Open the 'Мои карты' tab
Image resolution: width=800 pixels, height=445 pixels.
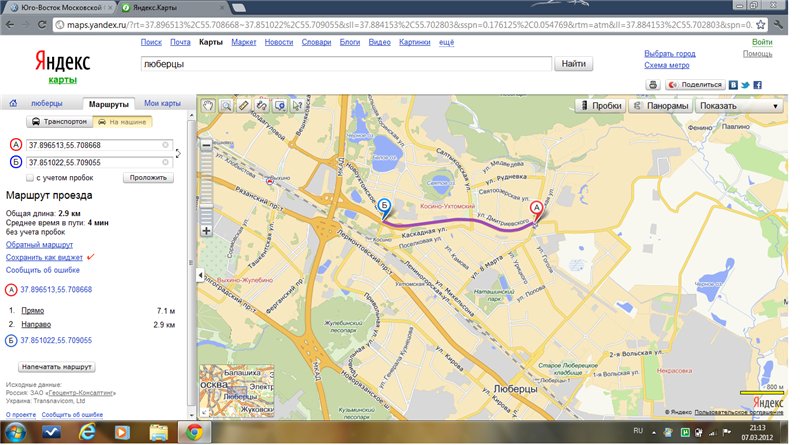pyautogui.click(x=162, y=104)
